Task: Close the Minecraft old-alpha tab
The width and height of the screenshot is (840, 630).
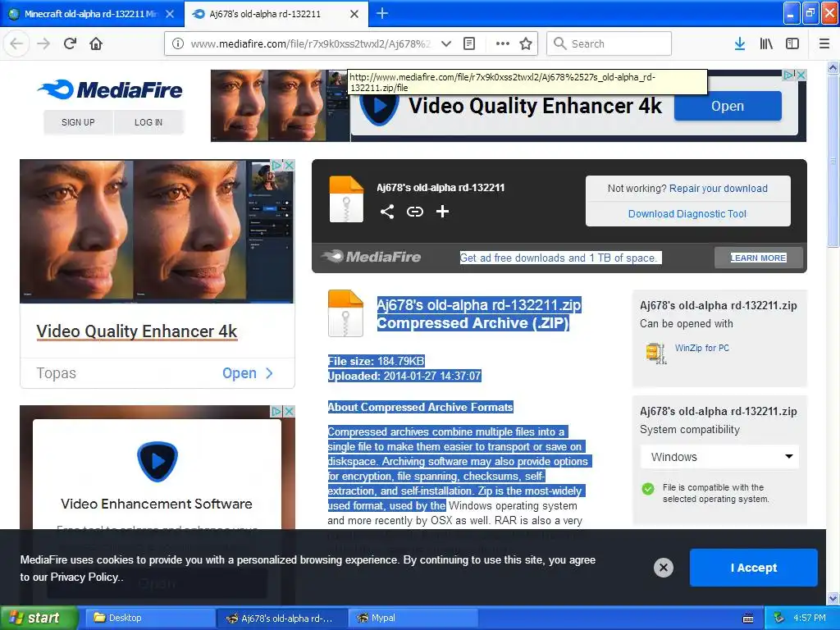Action: (170, 14)
